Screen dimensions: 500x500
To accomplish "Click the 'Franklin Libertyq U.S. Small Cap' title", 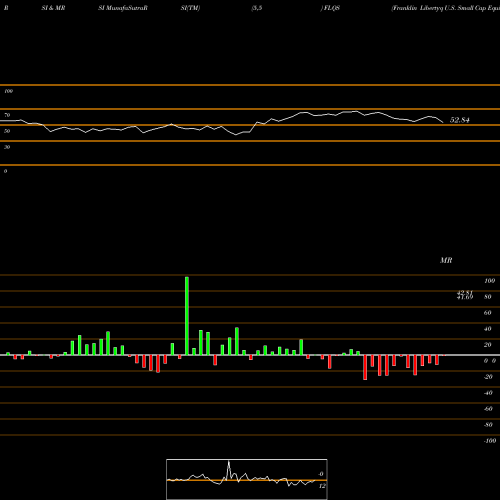I will (446, 8).
